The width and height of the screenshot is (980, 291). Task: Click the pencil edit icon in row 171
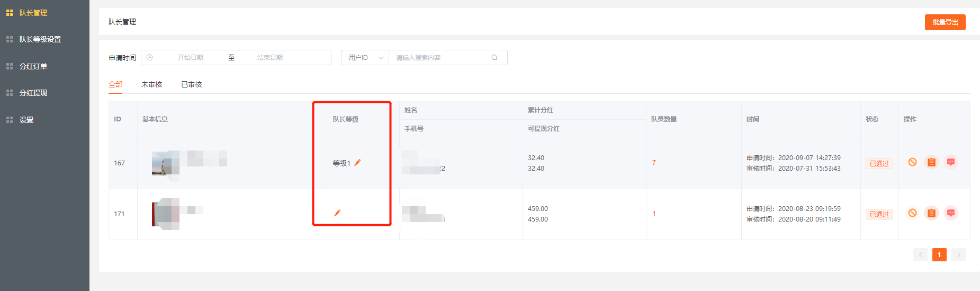(x=337, y=213)
